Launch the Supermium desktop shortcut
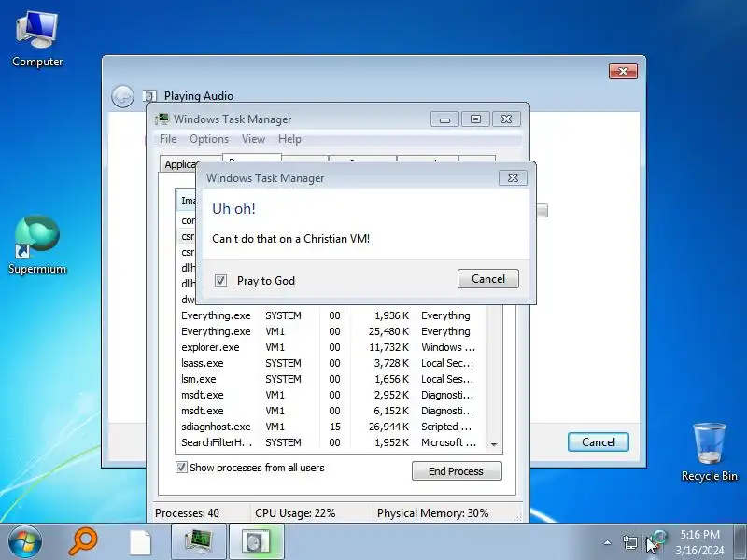The width and height of the screenshot is (747, 560). pos(37,245)
